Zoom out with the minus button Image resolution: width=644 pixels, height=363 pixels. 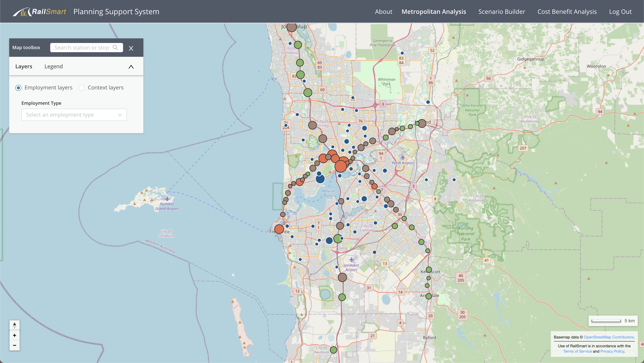(x=15, y=346)
